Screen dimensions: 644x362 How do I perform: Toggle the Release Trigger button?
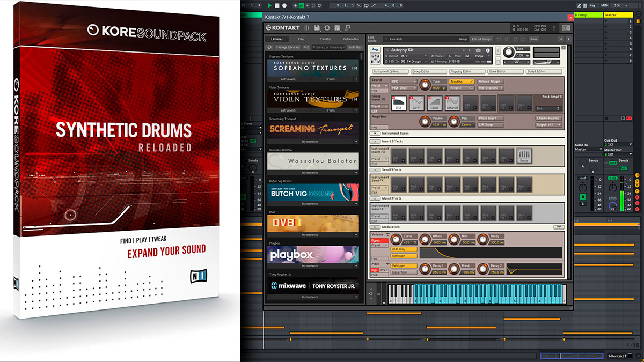click(x=491, y=82)
